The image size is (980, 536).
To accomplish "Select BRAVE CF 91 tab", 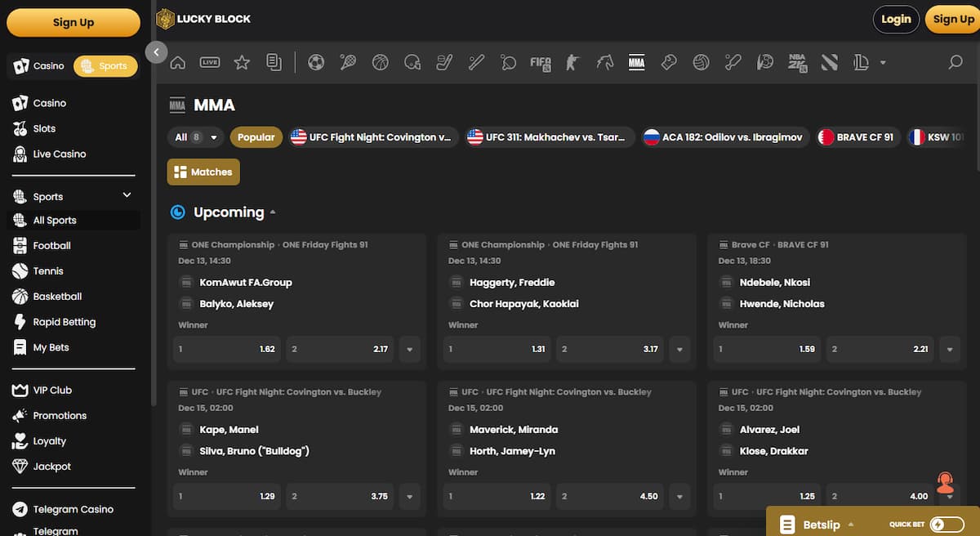I will (x=857, y=137).
